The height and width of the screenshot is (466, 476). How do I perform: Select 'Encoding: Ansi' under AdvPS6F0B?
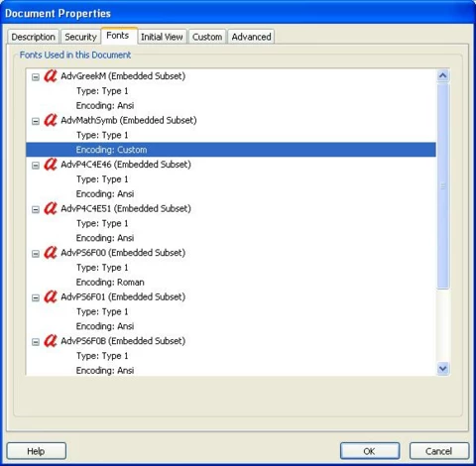click(105, 371)
